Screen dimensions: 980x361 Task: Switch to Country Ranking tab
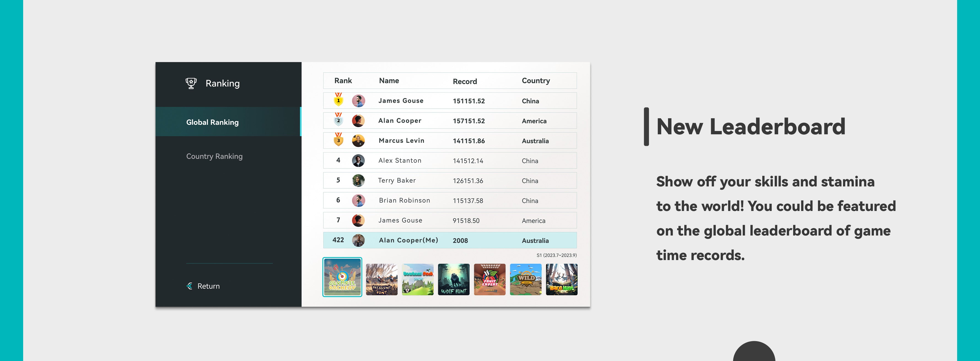click(214, 156)
